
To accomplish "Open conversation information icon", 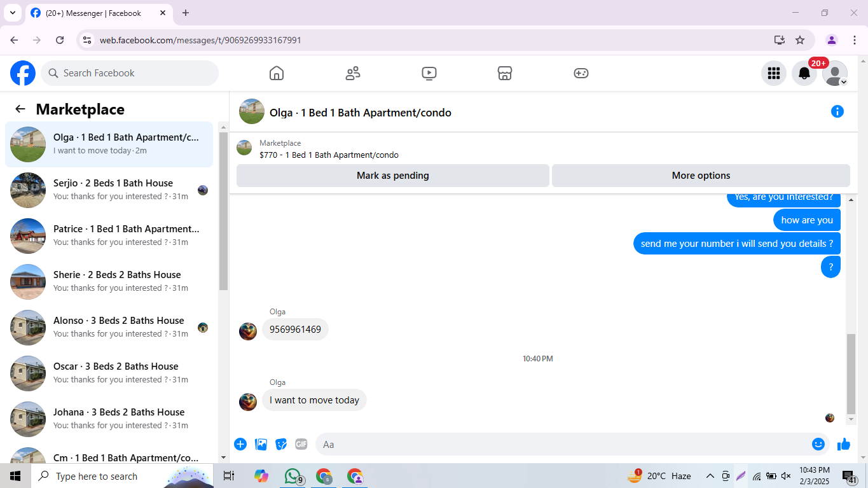I will tap(837, 112).
